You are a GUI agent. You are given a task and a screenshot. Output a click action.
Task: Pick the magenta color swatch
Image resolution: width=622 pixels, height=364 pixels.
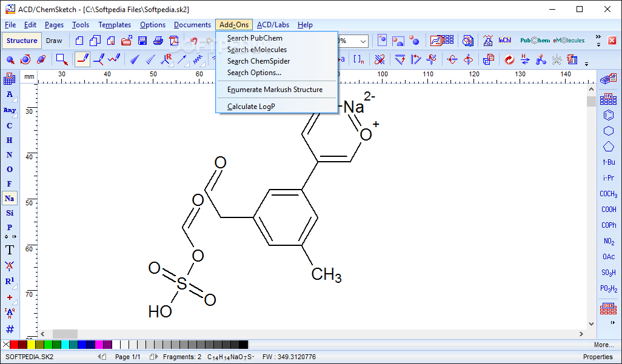coord(99,345)
